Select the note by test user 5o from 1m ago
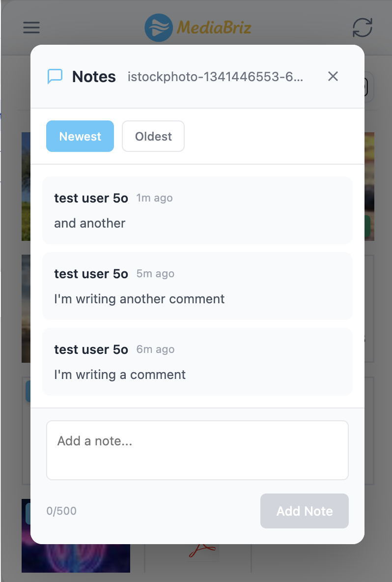 [x=196, y=210]
